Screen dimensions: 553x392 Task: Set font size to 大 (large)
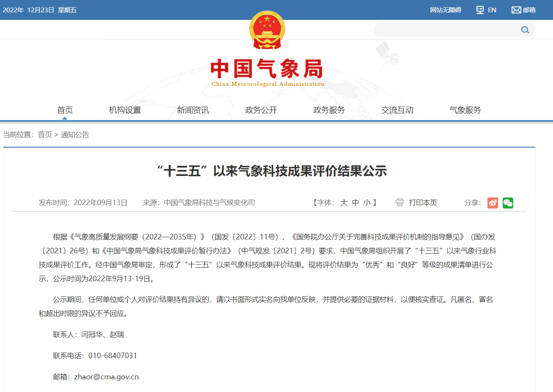(344, 203)
